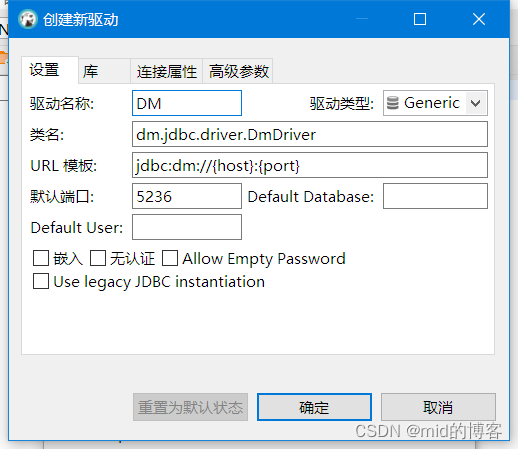
Task: Check Allow Empty Password option
Action: [x=170, y=258]
